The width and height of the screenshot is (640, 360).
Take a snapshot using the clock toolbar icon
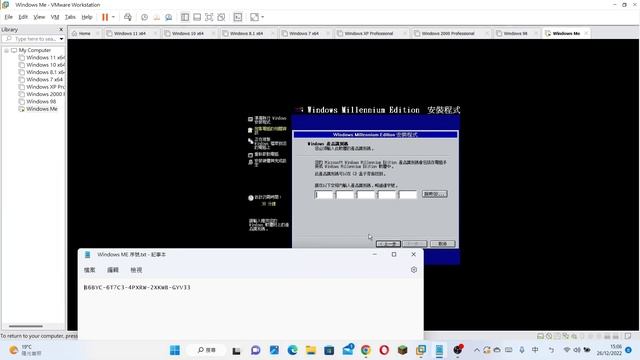click(x=144, y=17)
